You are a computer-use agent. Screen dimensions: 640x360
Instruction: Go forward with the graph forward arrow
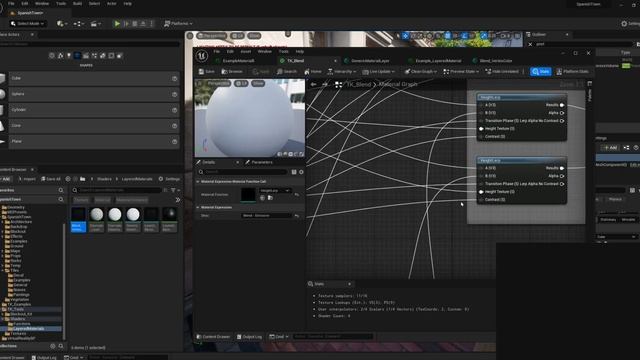point(325,84)
